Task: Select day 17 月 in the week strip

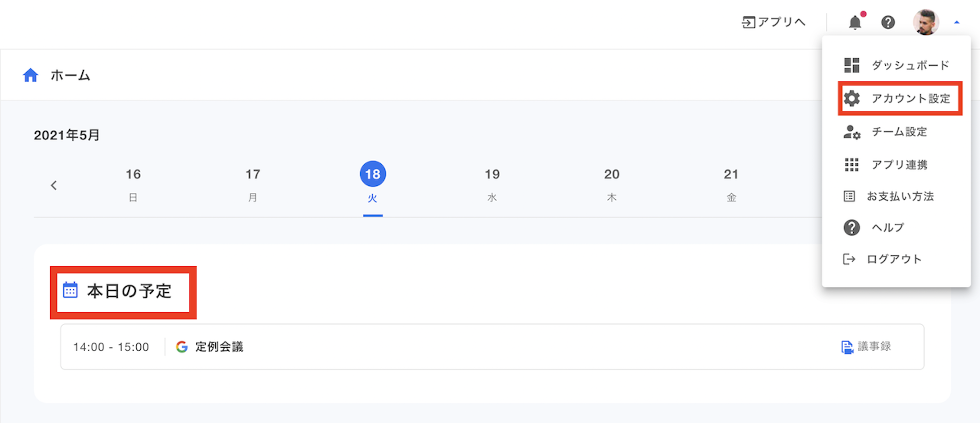Action: click(253, 184)
